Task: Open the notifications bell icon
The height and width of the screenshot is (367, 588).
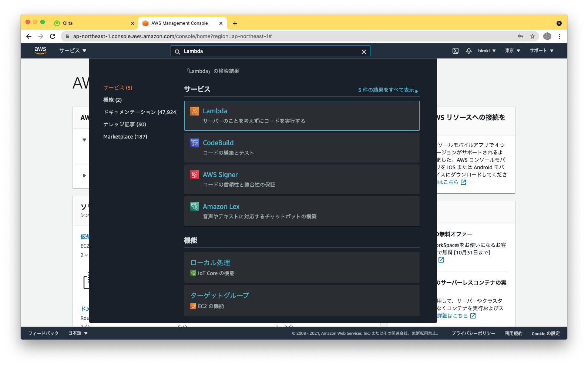Action: point(468,51)
